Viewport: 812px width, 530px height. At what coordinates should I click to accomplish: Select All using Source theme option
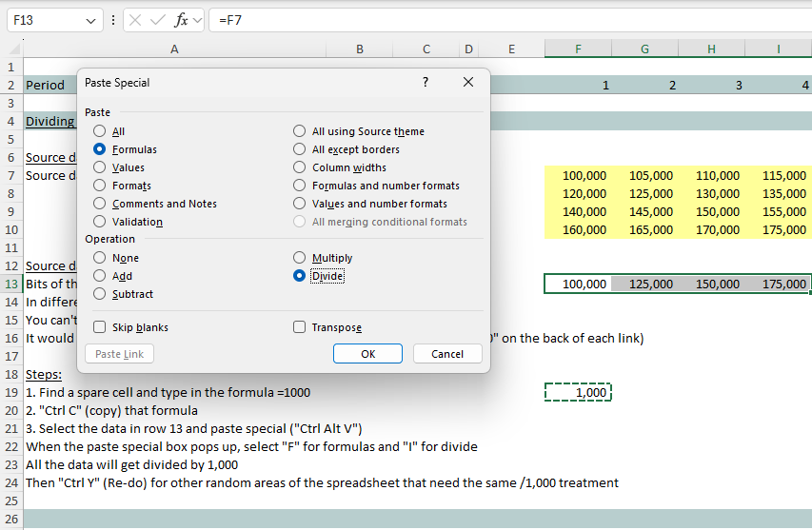300,131
